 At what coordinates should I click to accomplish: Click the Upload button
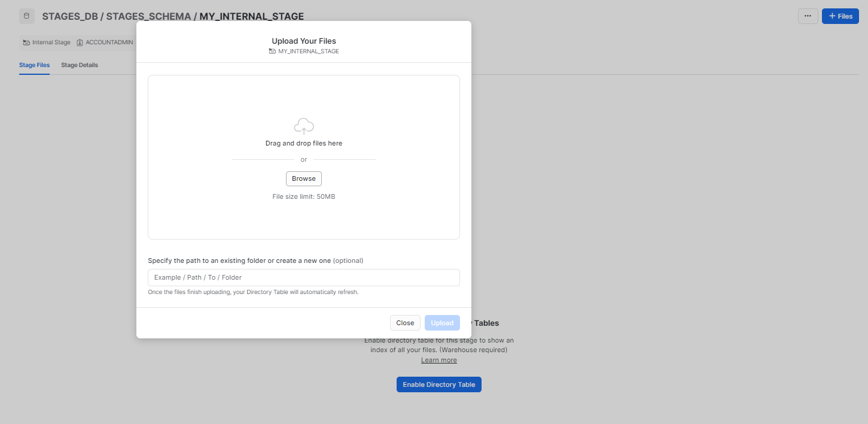pyautogui.click(x=442, y=322)
